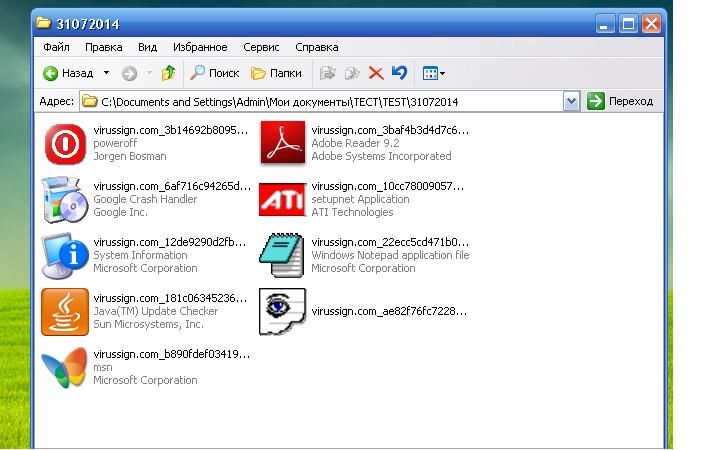Viewport: 720px width, 450px height.
Task: Open the Views dropdown in toolbar
Action: click(x=434, y=73)
